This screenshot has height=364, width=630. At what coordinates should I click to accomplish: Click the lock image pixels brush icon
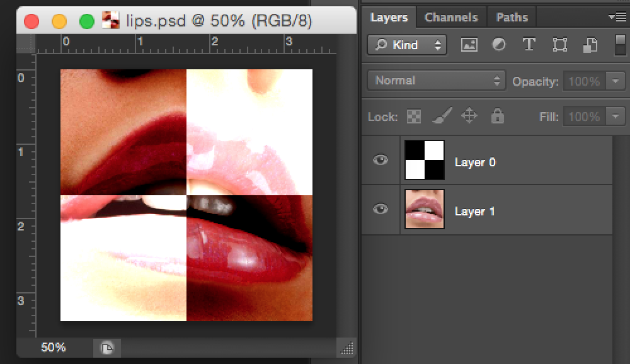coord(440,117)
